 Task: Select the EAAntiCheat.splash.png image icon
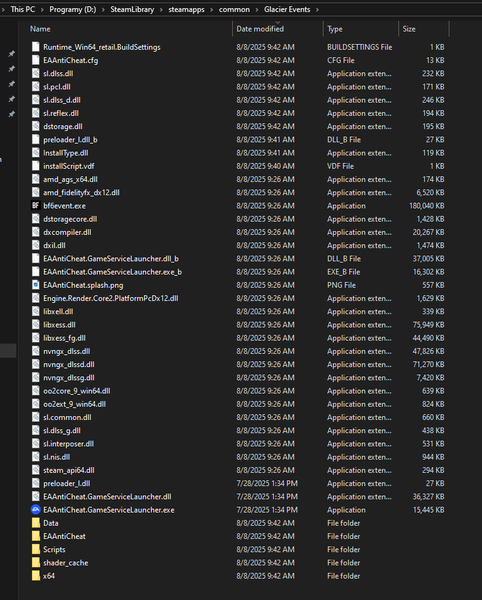36,285
